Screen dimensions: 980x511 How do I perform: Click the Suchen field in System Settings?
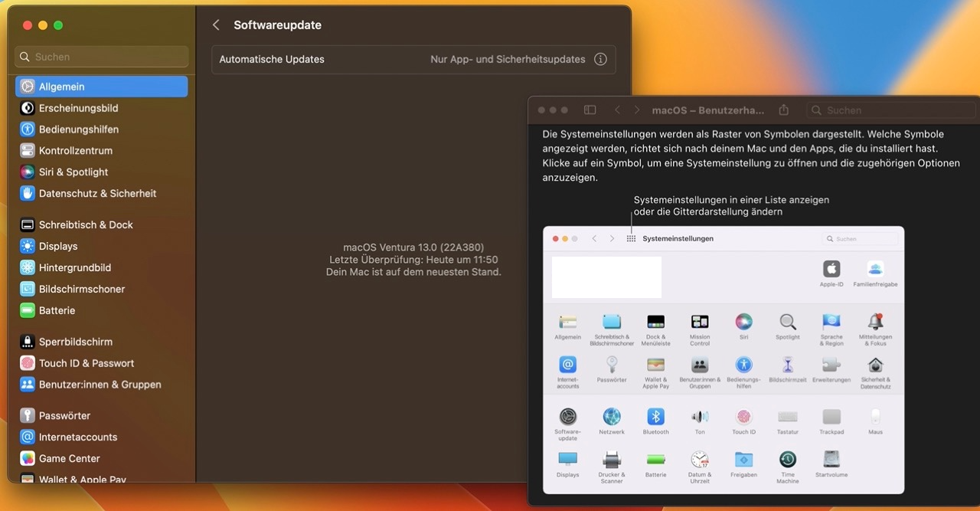coord(101,57)
